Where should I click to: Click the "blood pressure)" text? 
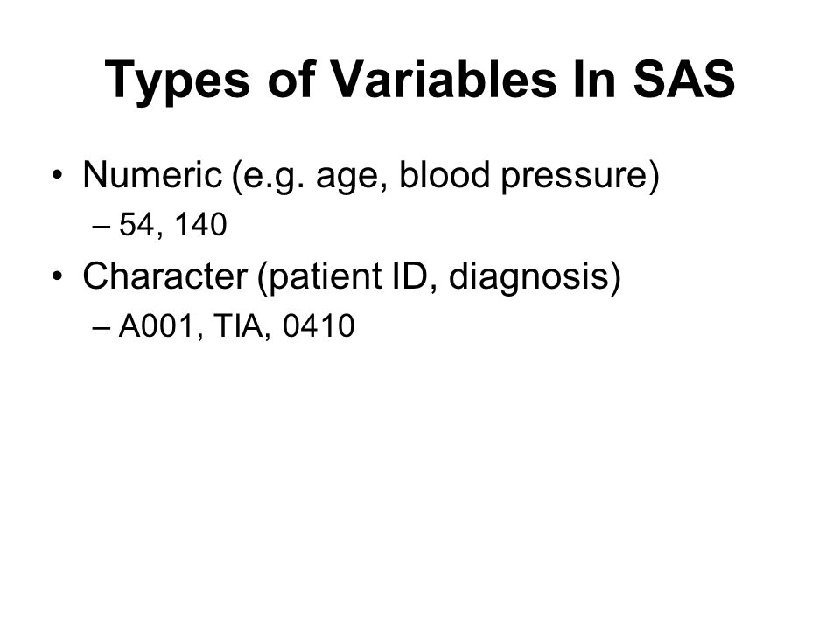tap(529, 176)
